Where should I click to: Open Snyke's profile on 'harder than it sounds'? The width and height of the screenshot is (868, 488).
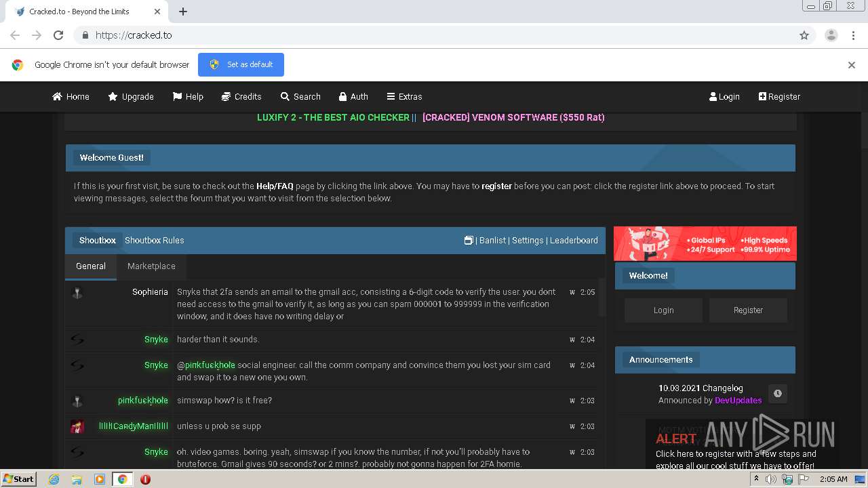156,340
